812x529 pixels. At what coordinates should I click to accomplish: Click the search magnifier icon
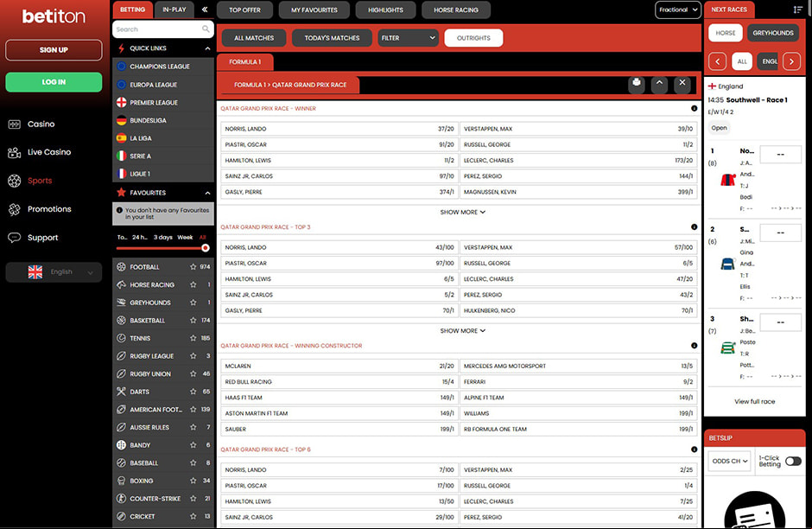click(206, 29)
